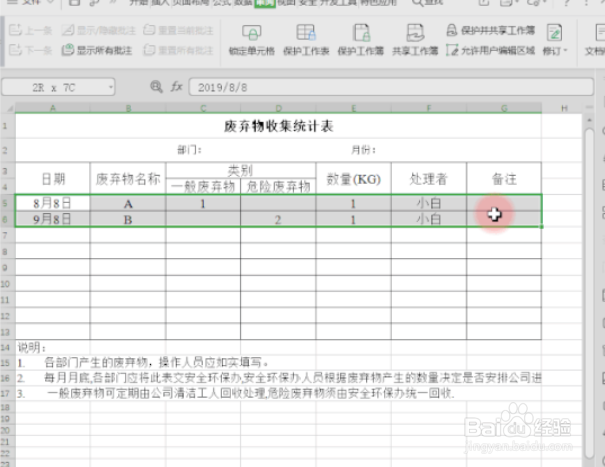Select column E header

click(353, 108)
